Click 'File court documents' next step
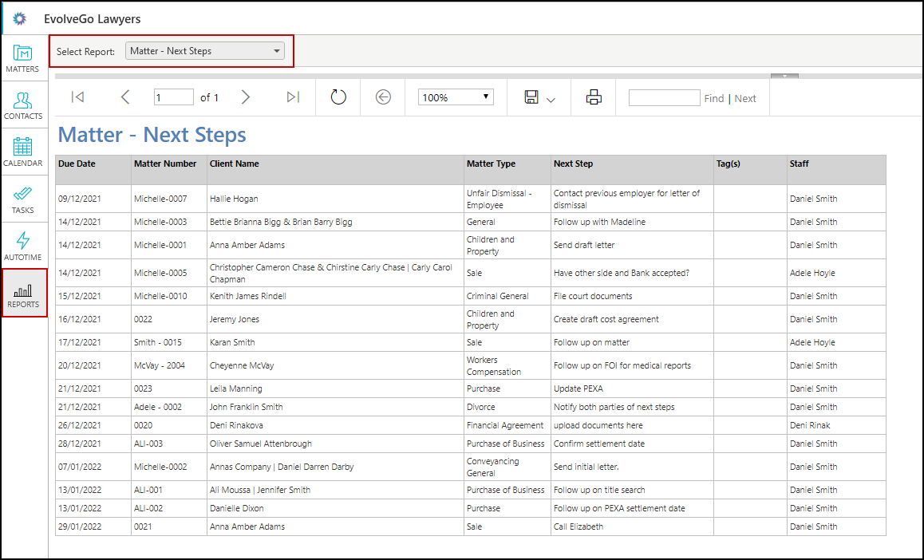924x560 pixels. click(593, 296)
